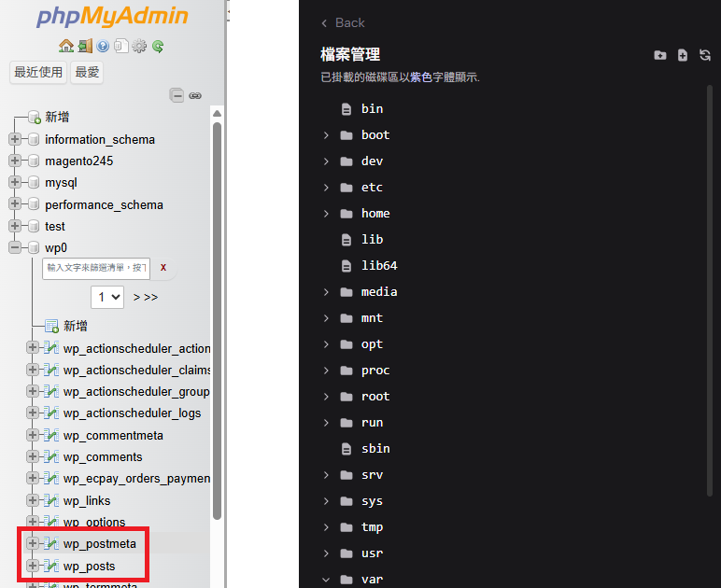Open navigation panel settings gear icon
Viewport: 721px width, 588px height.
139,46
